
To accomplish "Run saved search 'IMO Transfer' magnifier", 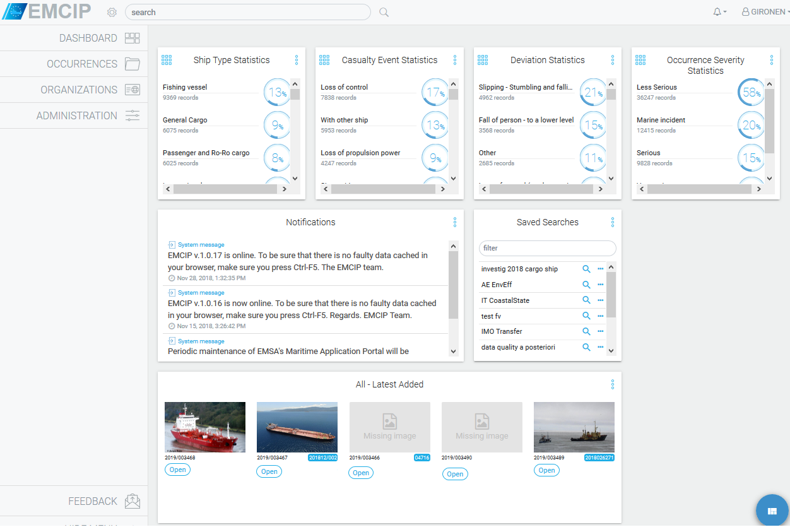I will point(586,331).
